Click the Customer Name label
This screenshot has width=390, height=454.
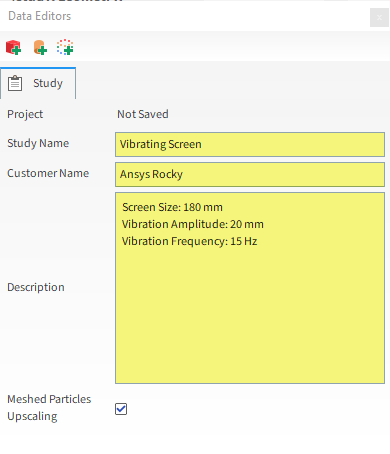[48, 173]
